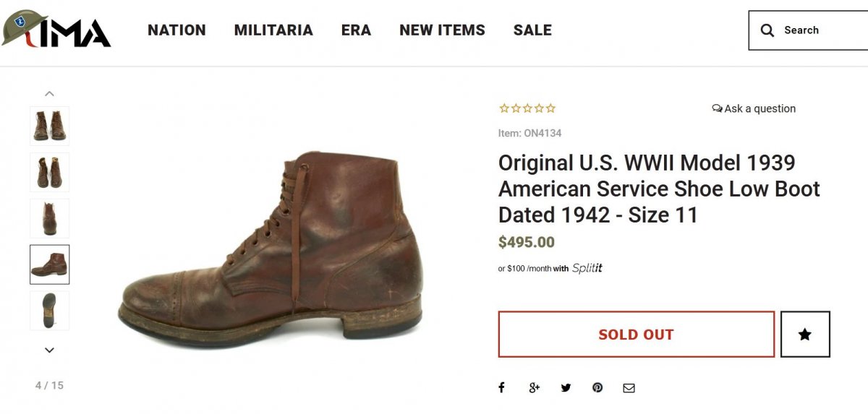
Task: Open the ERA menu
Action: tap(356, 30)
